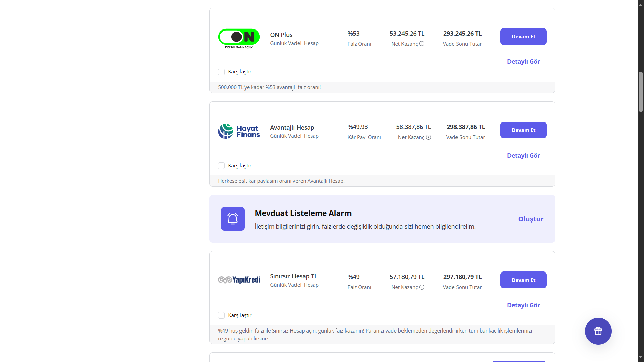Screen dimensions: 644x362
Task: Open Detaylı Gör for Hayat Finans Avantajlı Hesap
Action: [x=523, y=156]
